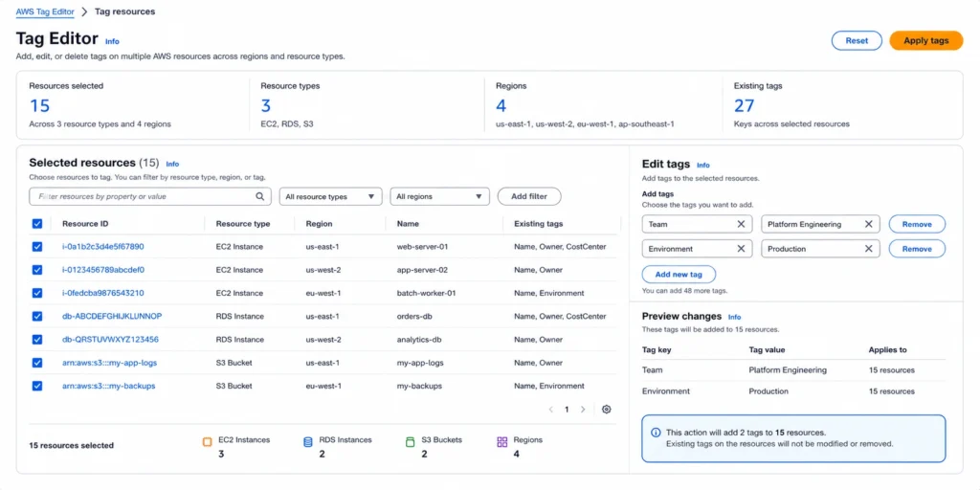Viewport: 980px width, 490px height.
Task: Uncheck my-app-logs bucket row checkbox
Action: pyautogui.click(x=37, y=363)
